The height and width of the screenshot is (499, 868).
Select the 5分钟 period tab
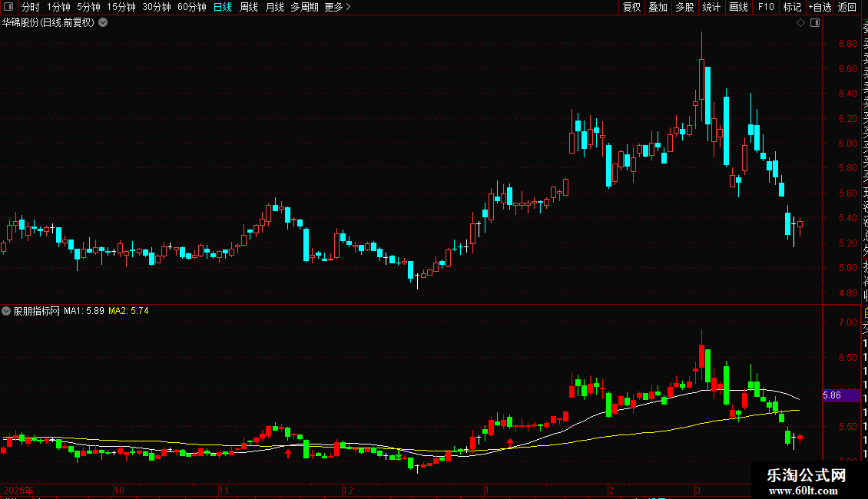[88, 7]
